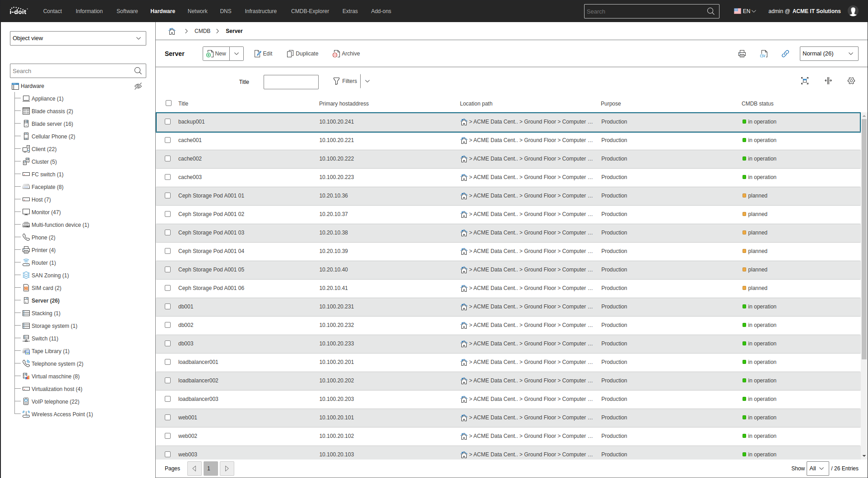Open the Show All entries dropdown
The width and height of the screenshot is (868, 478).
(818, 469)
